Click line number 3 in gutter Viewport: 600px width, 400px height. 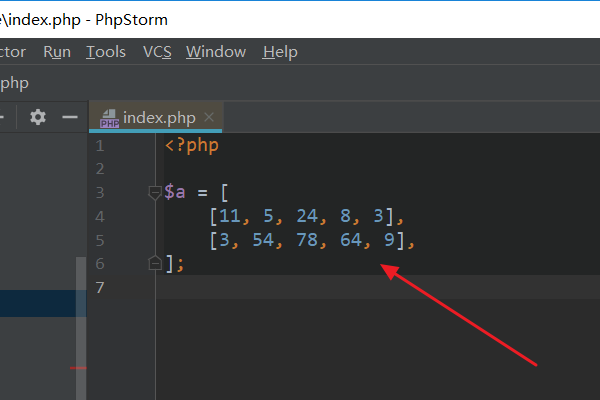click(100, 193)
